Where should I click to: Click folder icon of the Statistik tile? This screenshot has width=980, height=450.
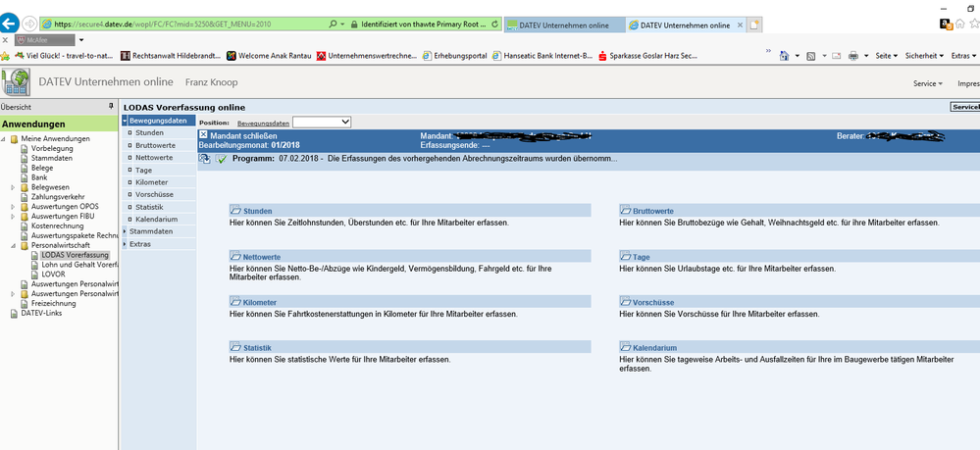tap(235, 347)
